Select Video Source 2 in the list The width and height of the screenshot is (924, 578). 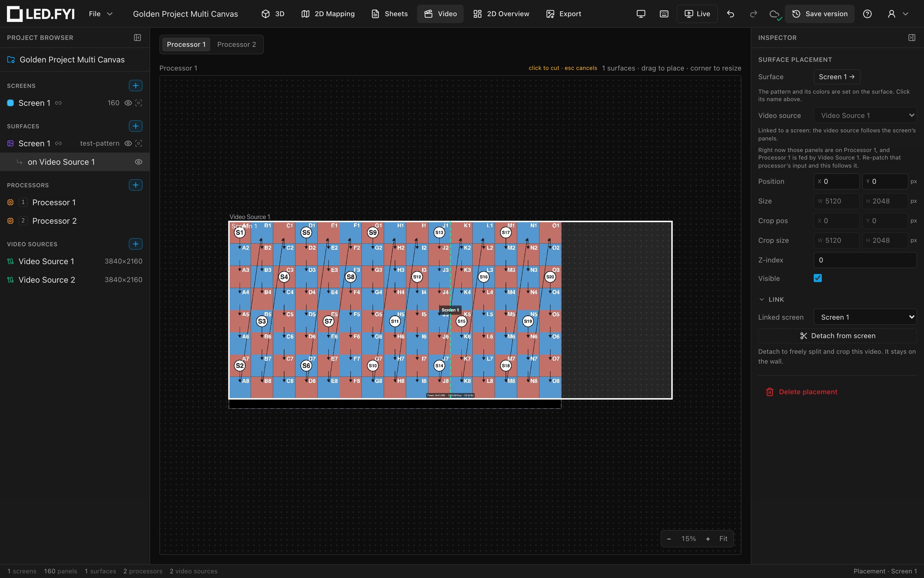click(75, 280)
